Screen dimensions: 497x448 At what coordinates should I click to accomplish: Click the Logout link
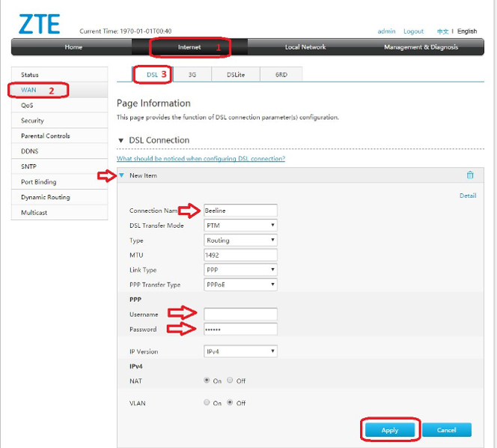coord(413,31)
